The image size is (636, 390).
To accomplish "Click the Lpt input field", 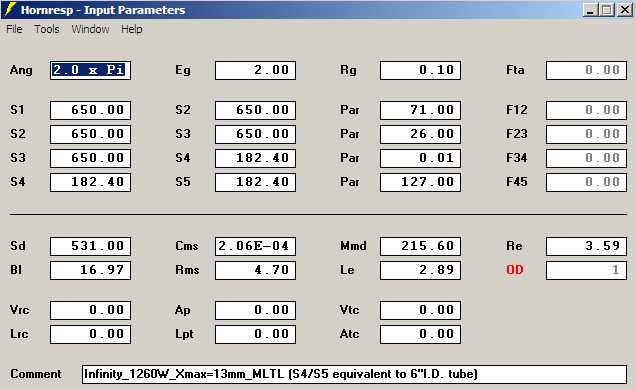I will tap(256, 334).
